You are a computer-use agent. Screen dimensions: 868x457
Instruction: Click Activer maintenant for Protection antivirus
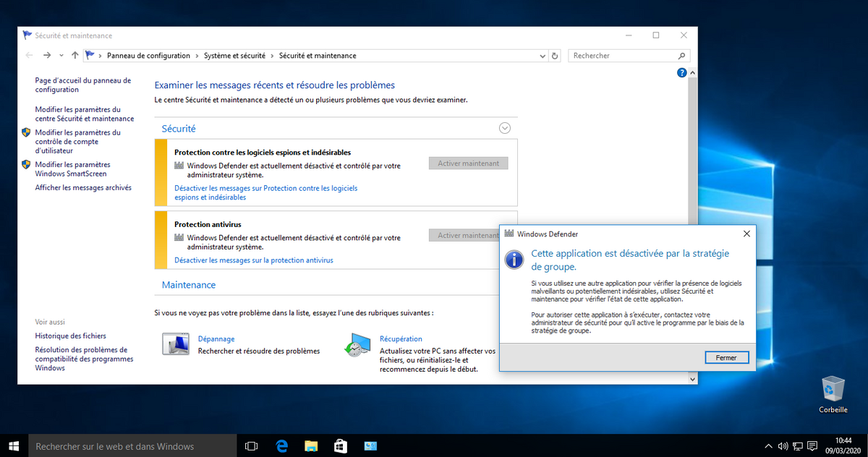pos(464,235)
